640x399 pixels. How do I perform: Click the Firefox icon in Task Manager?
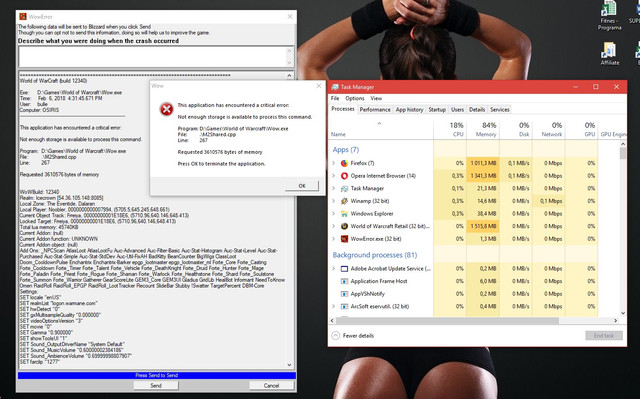click(x=344, y=163)
